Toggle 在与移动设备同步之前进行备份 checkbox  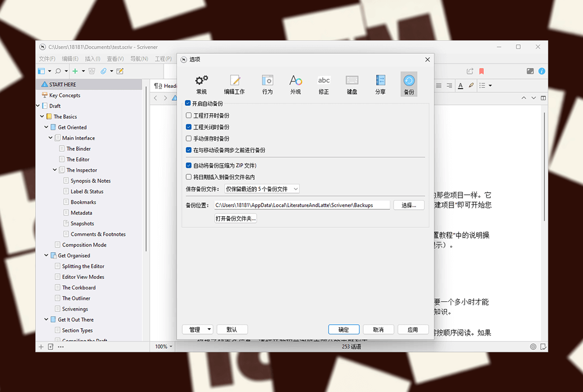coord(188,150)
